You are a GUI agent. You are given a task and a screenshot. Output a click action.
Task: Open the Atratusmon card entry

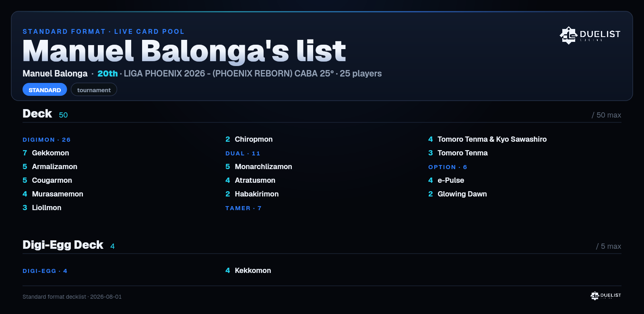pyautogui.click(x=250, y=180)
